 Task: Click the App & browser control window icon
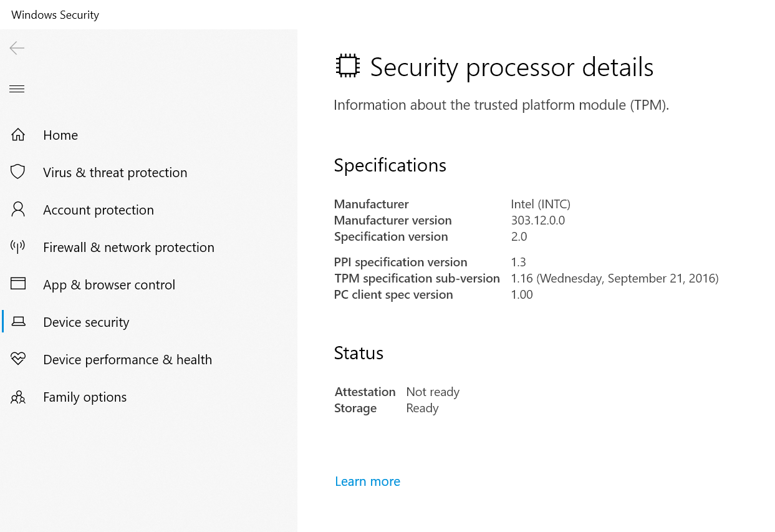click(19, 284)
